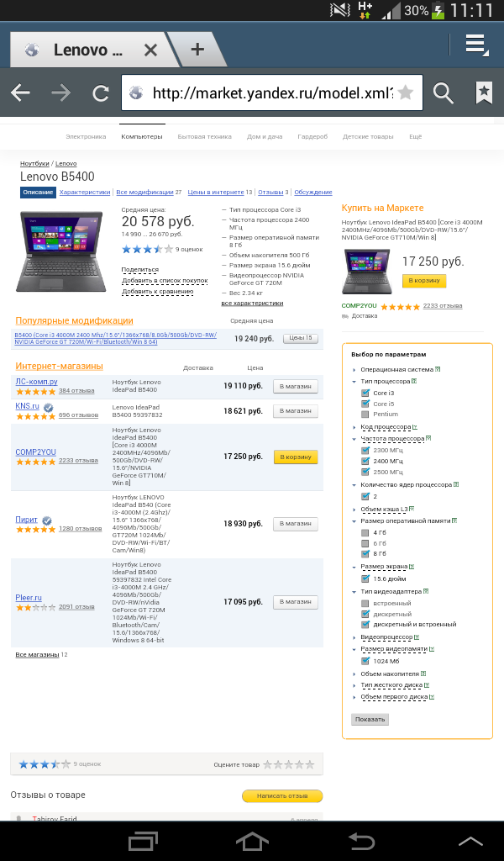Expand the Операционная система filter
Screen dimensions: 504x861
(x=396, y=370)
